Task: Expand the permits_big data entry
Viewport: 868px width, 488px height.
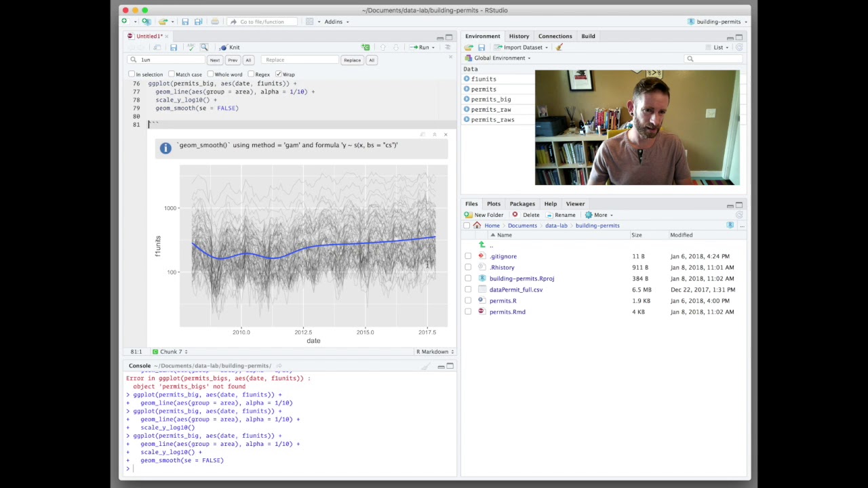Action: [x=467, y=100]
